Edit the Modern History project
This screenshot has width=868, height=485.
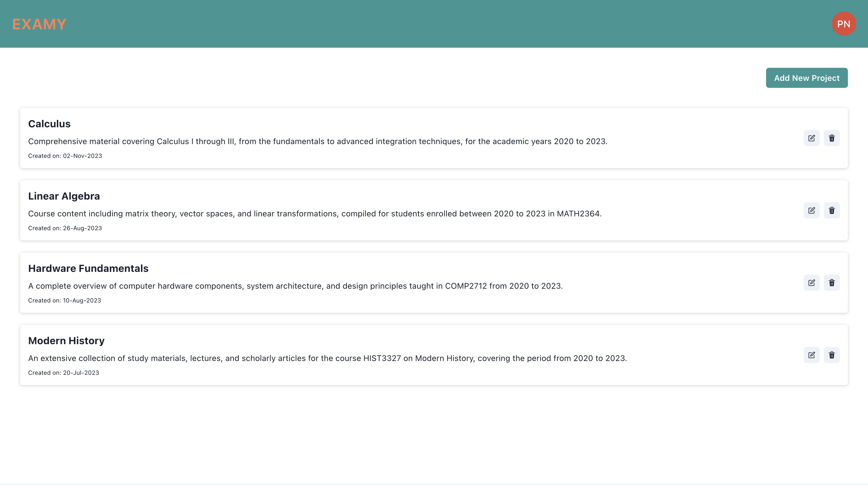click(x=811, y=355)
